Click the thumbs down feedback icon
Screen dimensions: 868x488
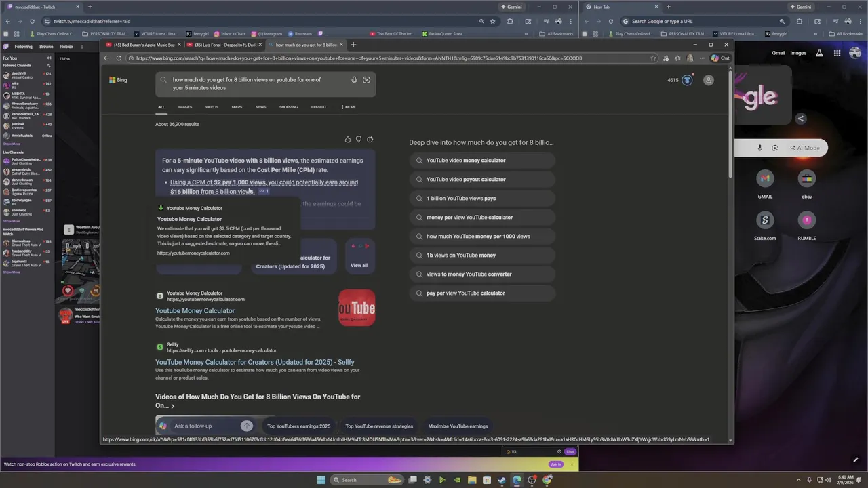(x=359, y=140)
